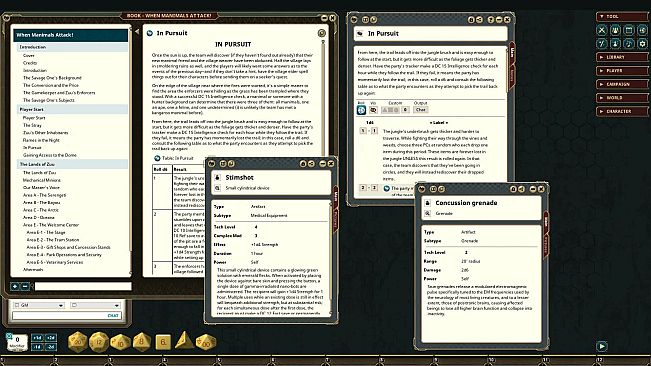Click the play button at bottom-right of desktop

coord(602,346)
